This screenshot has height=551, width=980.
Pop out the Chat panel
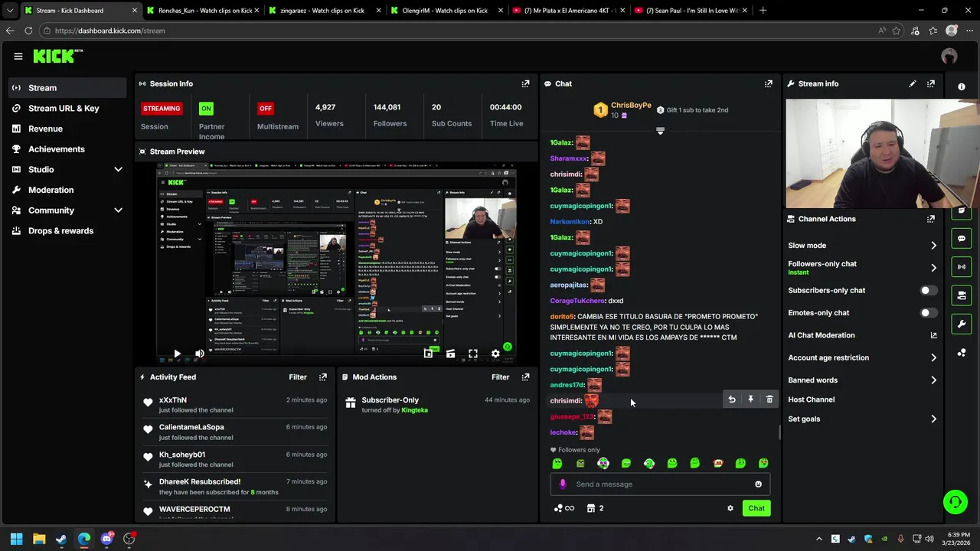coord(768,83)
